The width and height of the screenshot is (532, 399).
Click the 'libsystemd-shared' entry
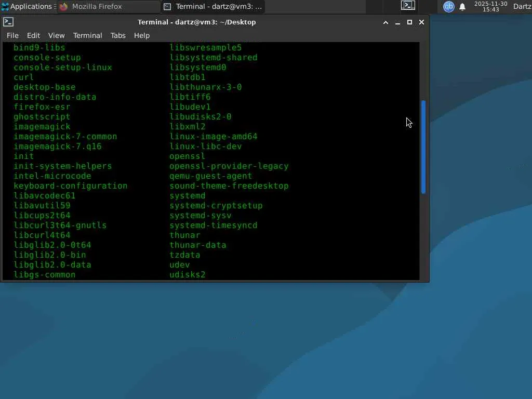(x=214, y=57)
